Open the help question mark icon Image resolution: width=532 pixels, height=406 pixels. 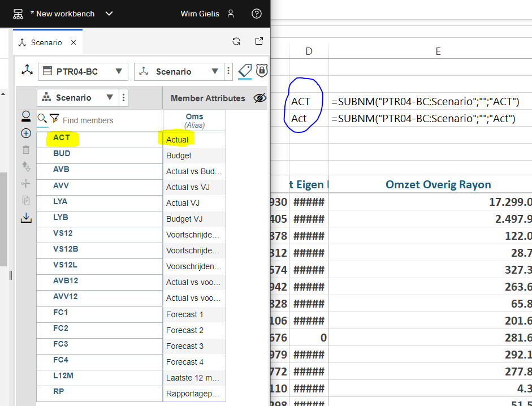pos(256,14)
